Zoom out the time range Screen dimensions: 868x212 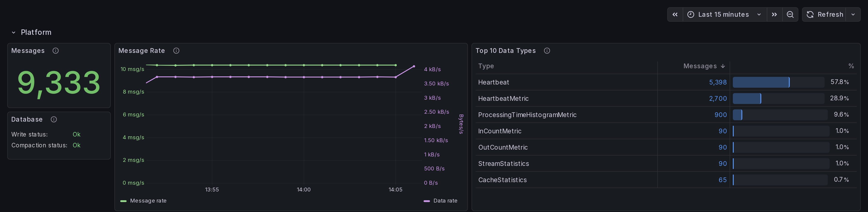[x=790, y=14]
